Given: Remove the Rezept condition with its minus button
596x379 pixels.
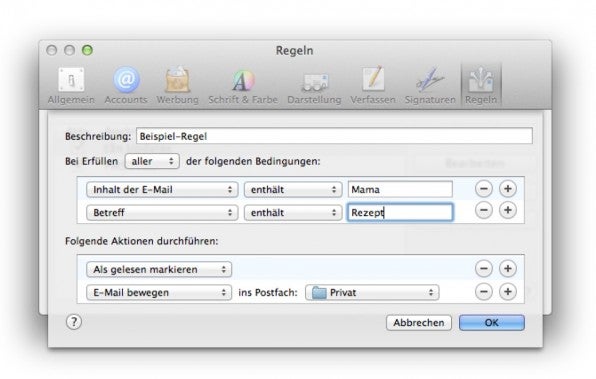Looking at the screenshot, I should [484, 211].
